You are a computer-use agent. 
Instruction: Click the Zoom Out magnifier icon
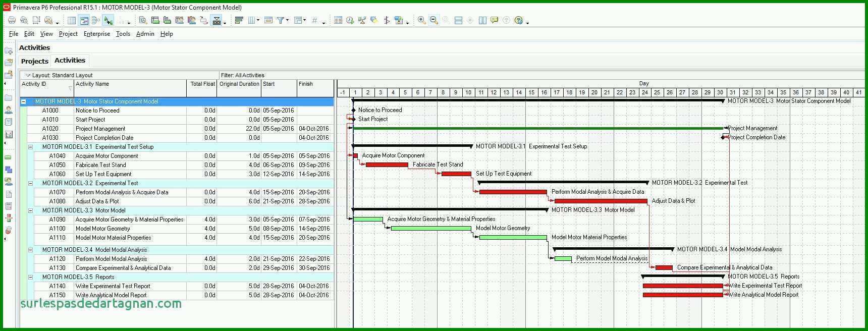pyautogui.click(x=433, y=20)
